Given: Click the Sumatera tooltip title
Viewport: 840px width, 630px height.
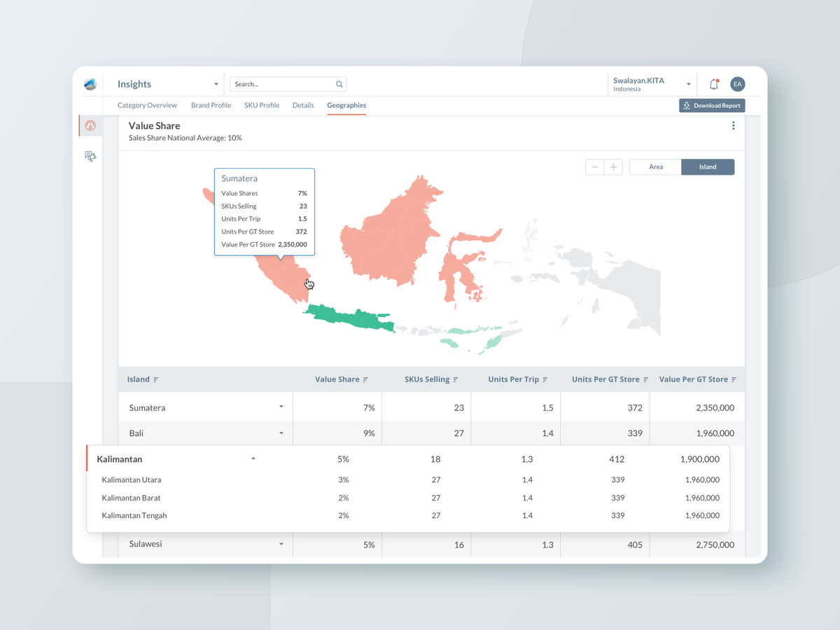Looking at the screenshot, I should coord(239,178).
